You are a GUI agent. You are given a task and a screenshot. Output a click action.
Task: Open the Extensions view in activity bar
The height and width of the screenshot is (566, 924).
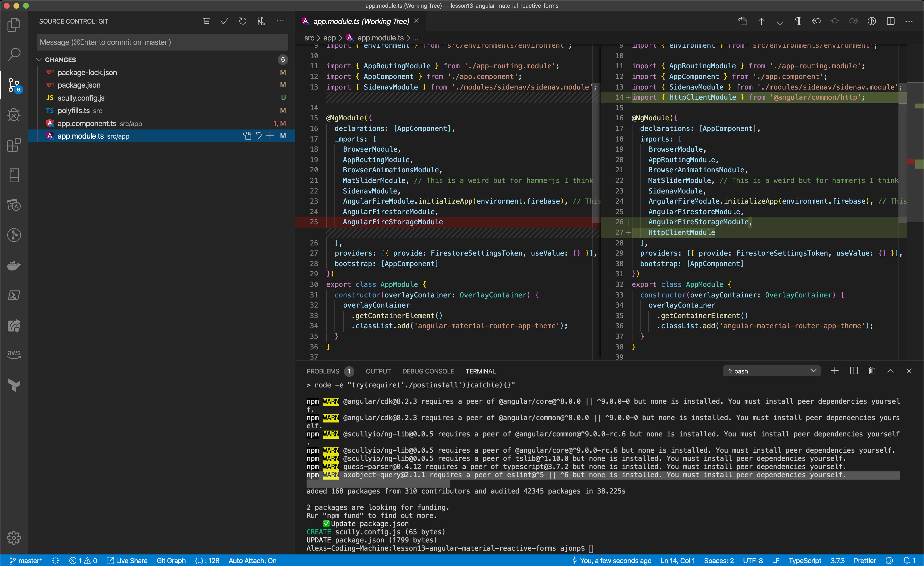tap(14, 145)
